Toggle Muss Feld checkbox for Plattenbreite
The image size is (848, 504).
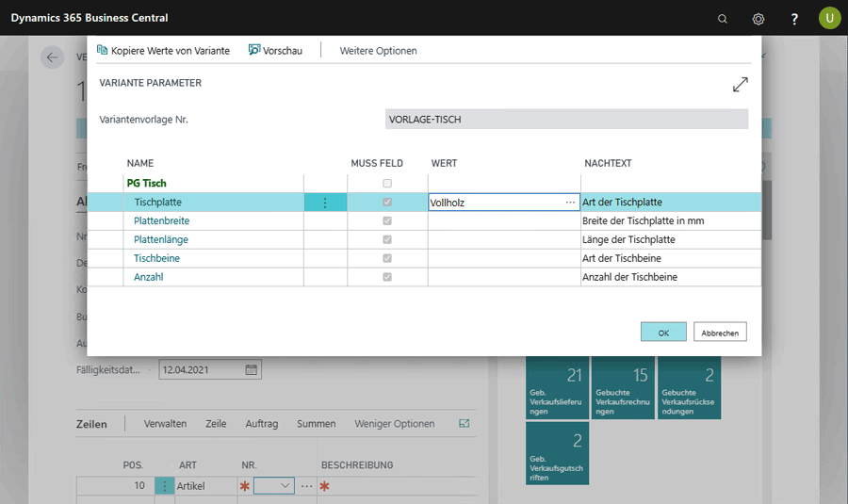pos(387,220)
